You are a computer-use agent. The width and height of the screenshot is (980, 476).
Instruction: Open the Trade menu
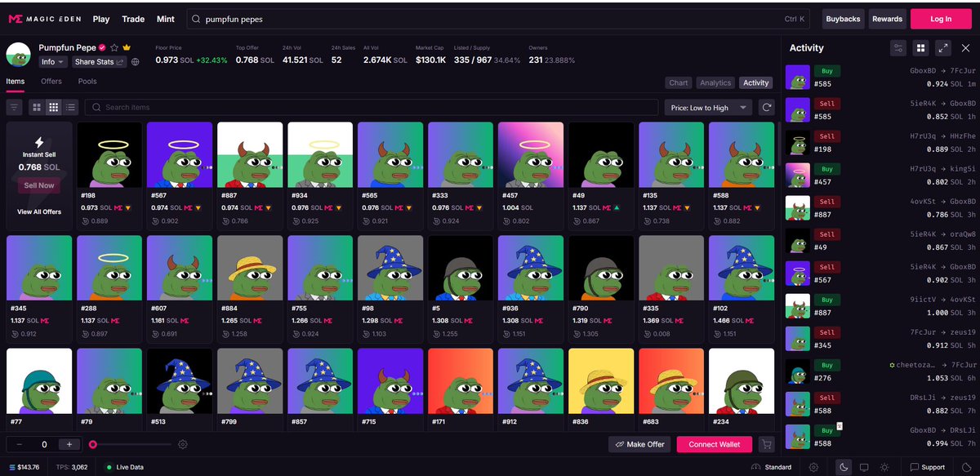133,19
